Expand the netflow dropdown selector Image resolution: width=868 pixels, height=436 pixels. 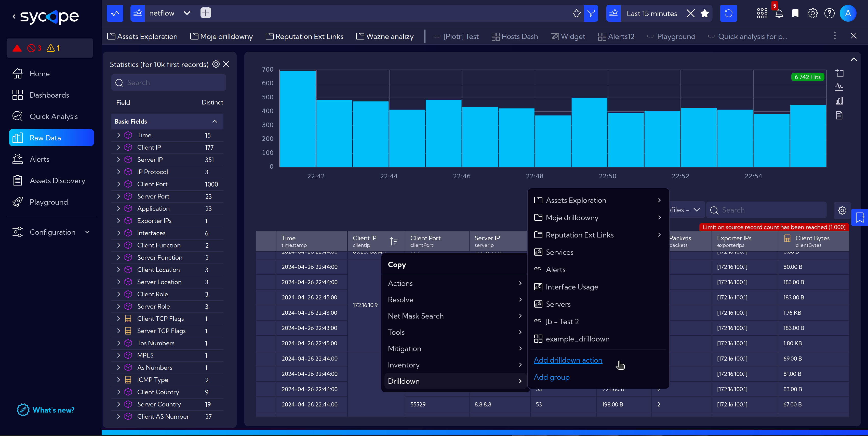point(187,13)
